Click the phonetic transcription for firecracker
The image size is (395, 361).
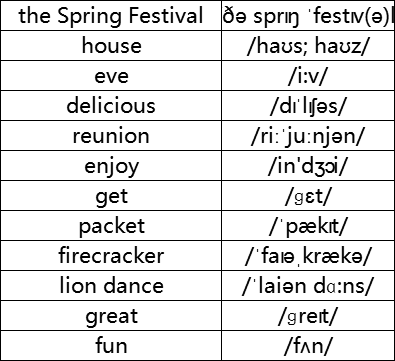[308, 255]
